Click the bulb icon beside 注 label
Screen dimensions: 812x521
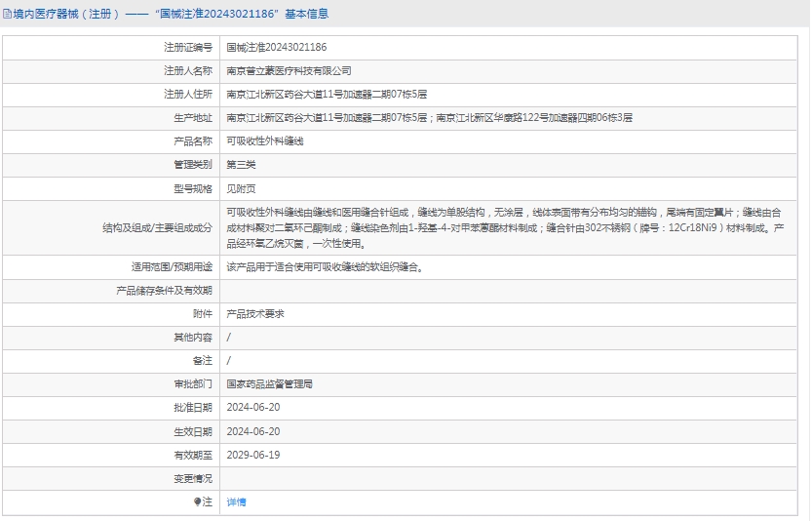pyautogui.click(x=197, y=501)
